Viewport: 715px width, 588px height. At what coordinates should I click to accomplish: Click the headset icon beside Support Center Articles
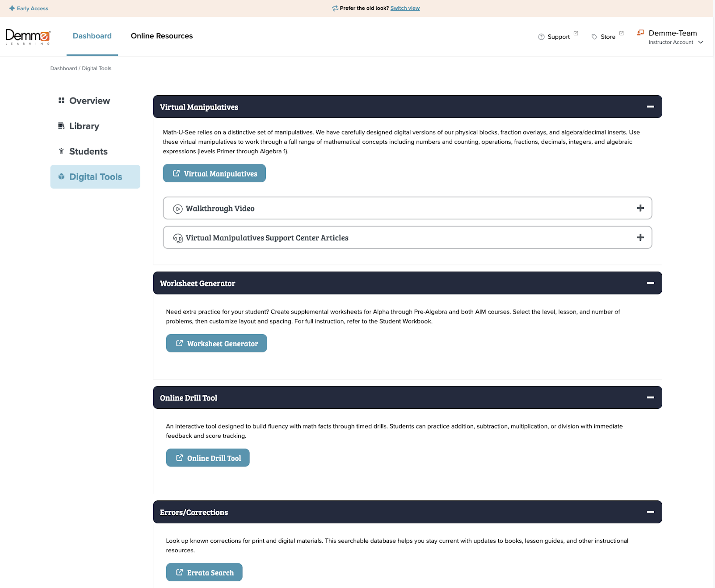click(178, 238)
